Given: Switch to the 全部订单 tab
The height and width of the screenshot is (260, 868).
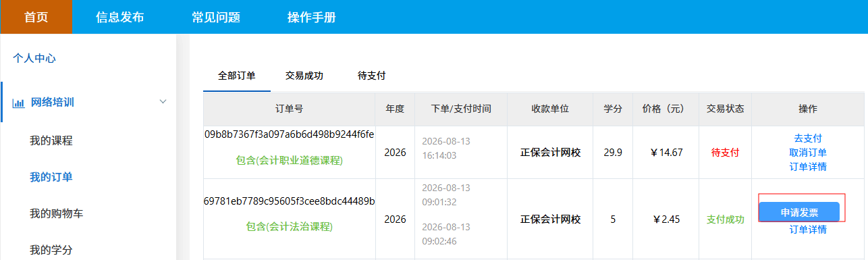Looking at the screenshot, I should click(237, 76).
